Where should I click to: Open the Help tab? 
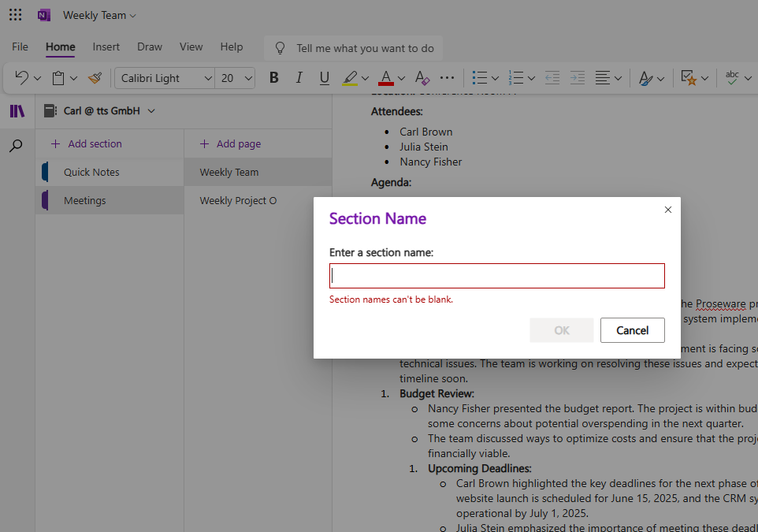pos(232,47)
